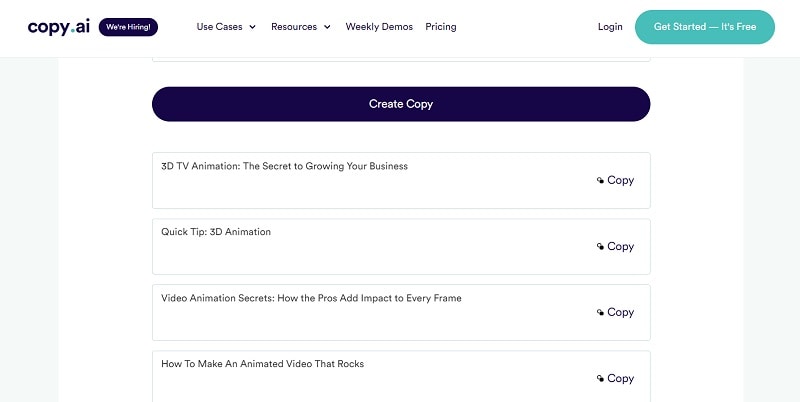The width and height of the screenshot is (800, 402).
Task: Open the Weekly Demos page
Action: pos(379,27)
